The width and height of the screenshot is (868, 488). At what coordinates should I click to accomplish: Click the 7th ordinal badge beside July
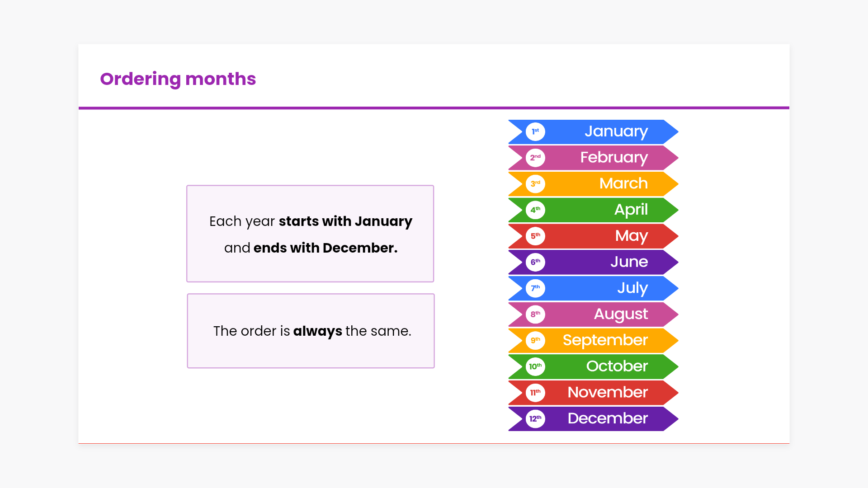click(x=535, y=288)
